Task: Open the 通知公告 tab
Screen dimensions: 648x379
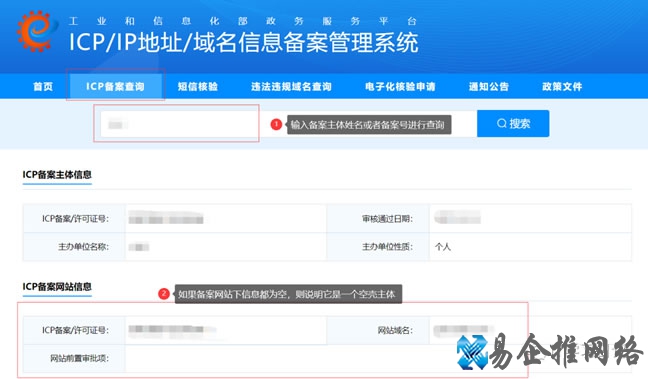Action: (488, 86)
